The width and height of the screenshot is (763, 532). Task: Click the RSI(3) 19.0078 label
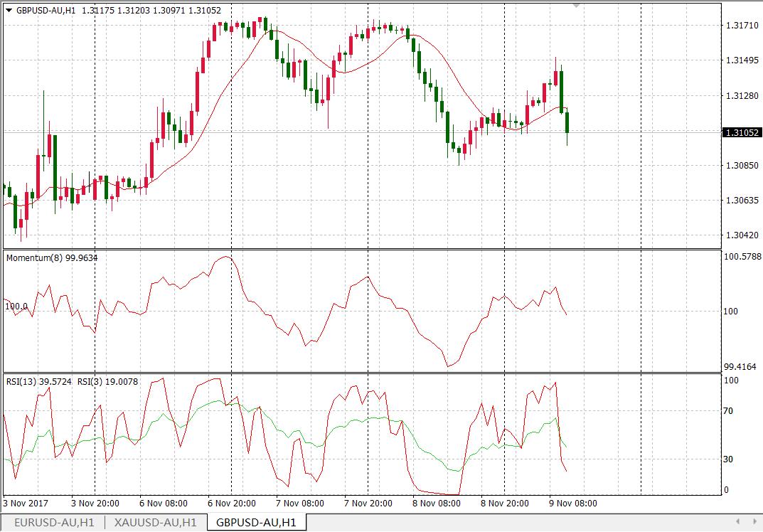(107, 382)
